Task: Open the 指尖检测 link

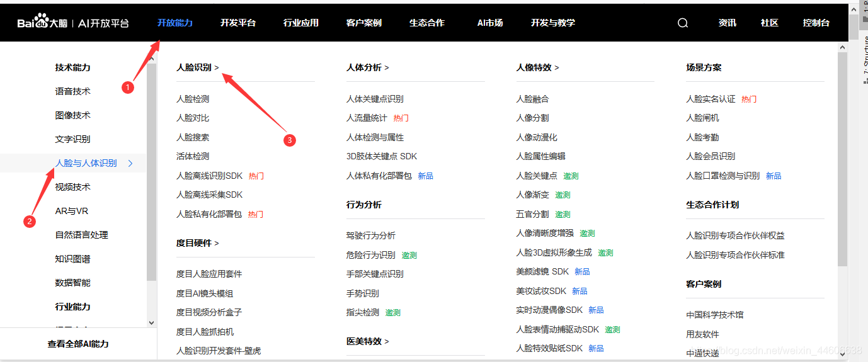Action: 363,312
